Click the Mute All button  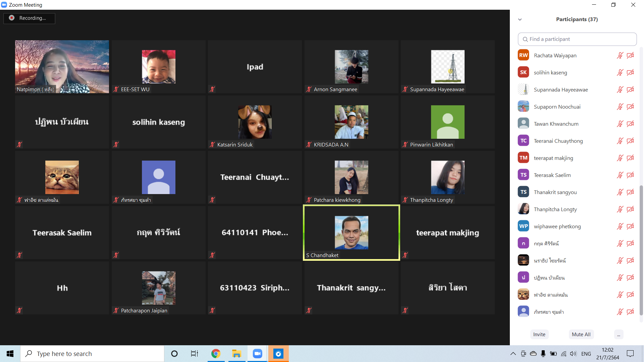click(x=581, y=335)
